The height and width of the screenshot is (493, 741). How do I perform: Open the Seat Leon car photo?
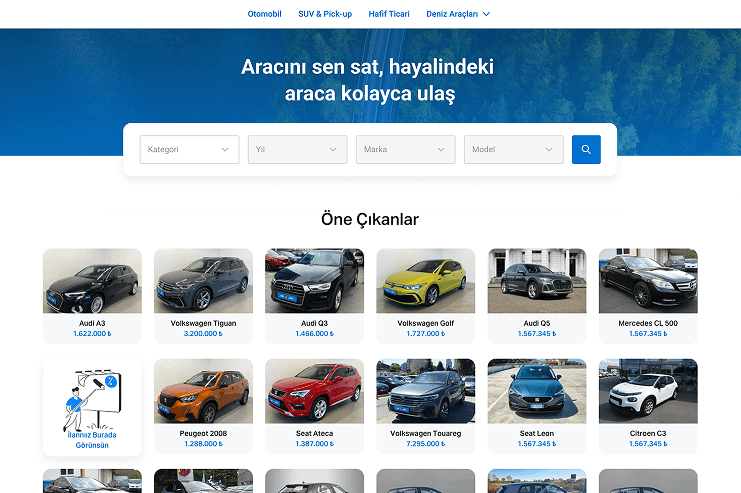pos(537,391)
